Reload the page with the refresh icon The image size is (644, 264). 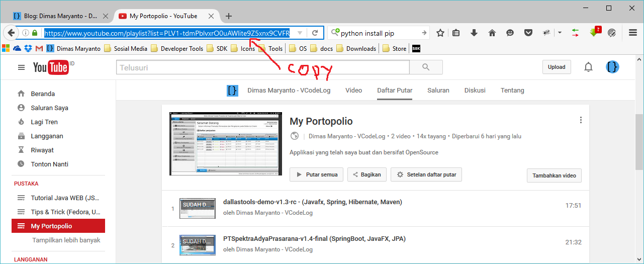point(315,33)
